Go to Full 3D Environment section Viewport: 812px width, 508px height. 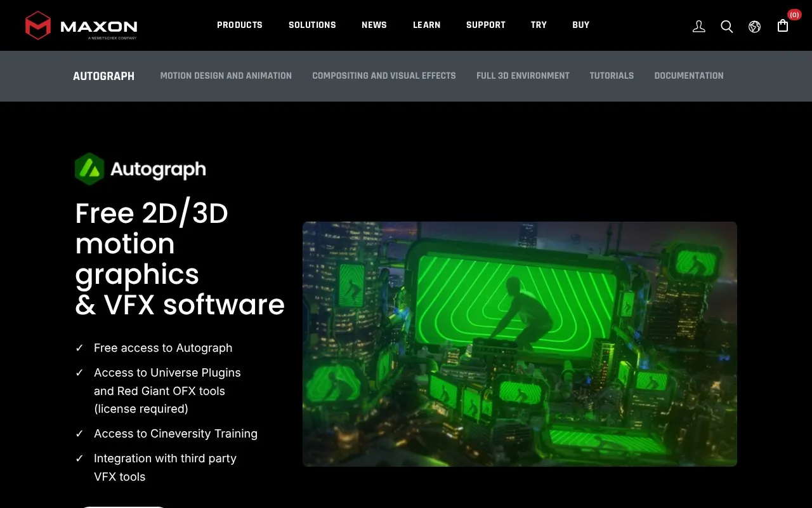(523, 76)
